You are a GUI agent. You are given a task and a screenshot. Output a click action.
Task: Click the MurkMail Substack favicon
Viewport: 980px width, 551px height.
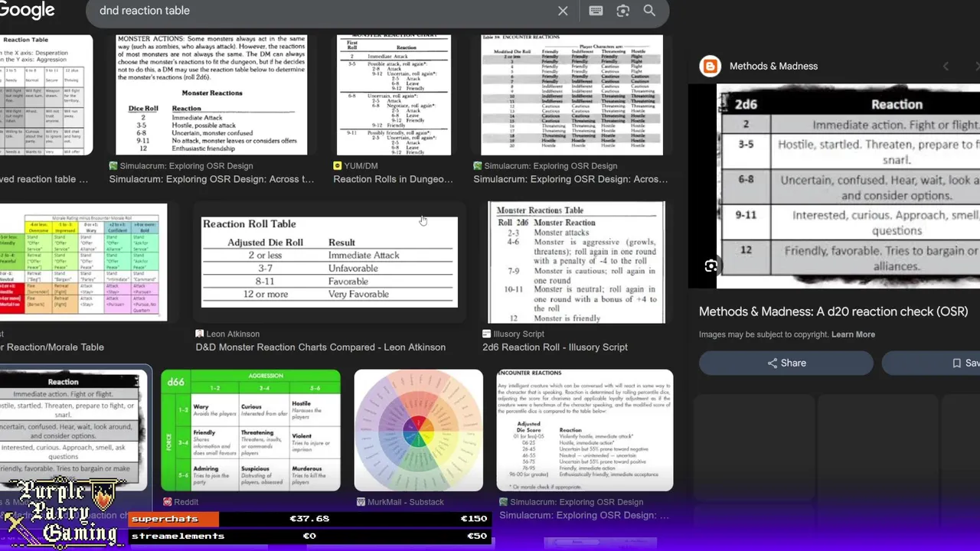(361, 502)
